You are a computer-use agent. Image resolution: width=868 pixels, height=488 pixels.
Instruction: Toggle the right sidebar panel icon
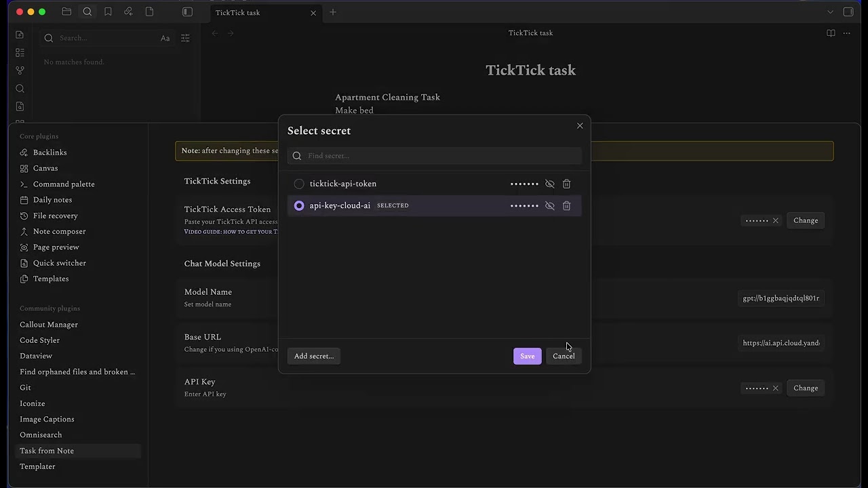tap(848, 12)
